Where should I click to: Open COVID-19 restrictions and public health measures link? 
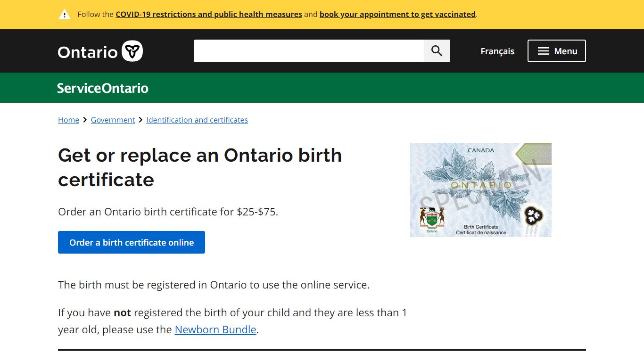(x=209, y=14)
